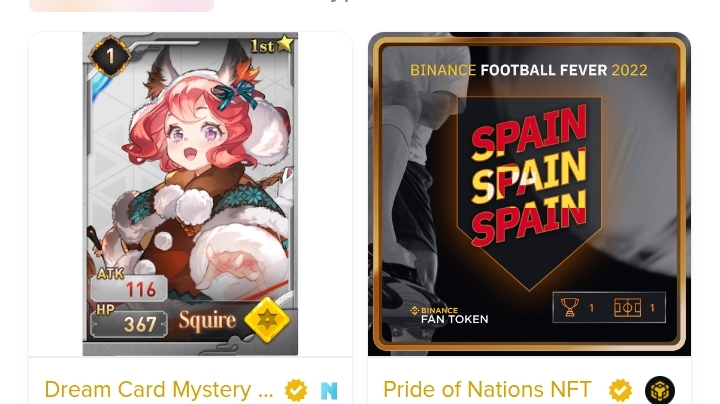Image resolution: width=720 pixels, height=404 pixels.
Task: Click the black BNB chain logo icon
Action: (x=660, y=390)
